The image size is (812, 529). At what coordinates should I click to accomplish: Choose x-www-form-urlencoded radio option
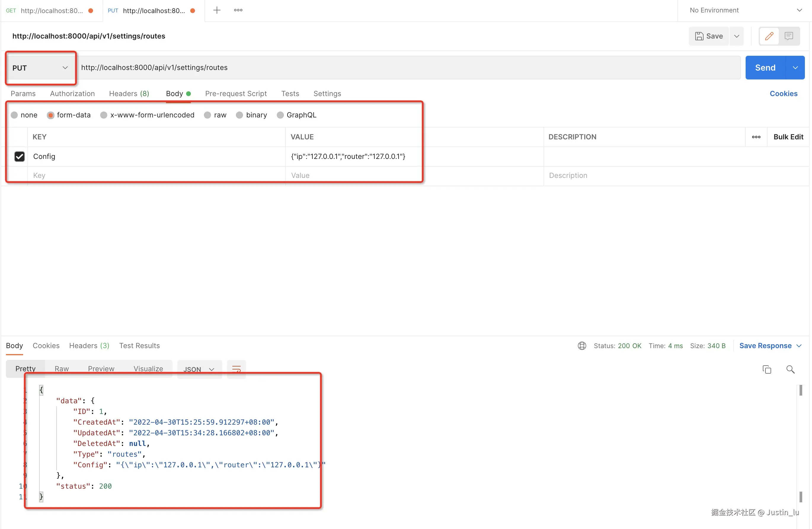(104, 115)
